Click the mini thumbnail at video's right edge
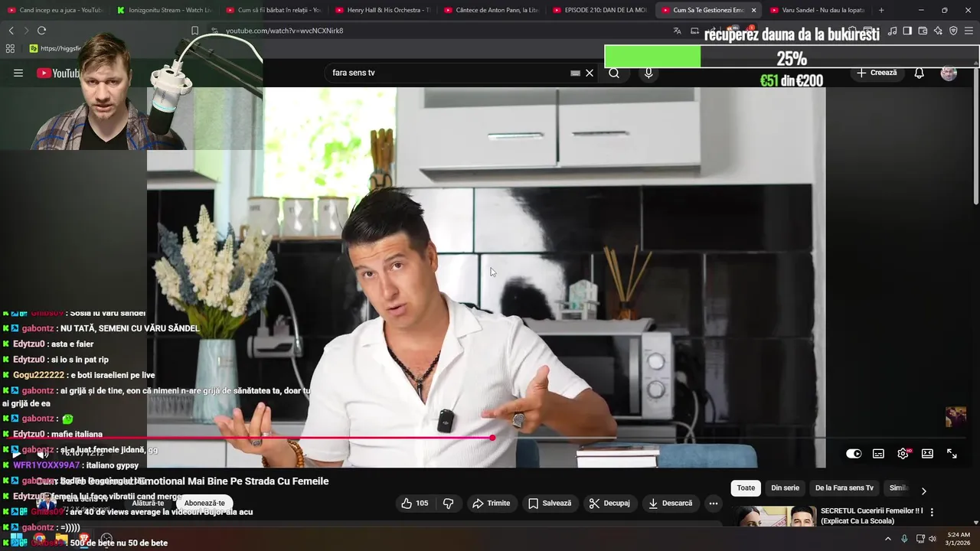Screen dimensions: 980x551 [955, 416]
